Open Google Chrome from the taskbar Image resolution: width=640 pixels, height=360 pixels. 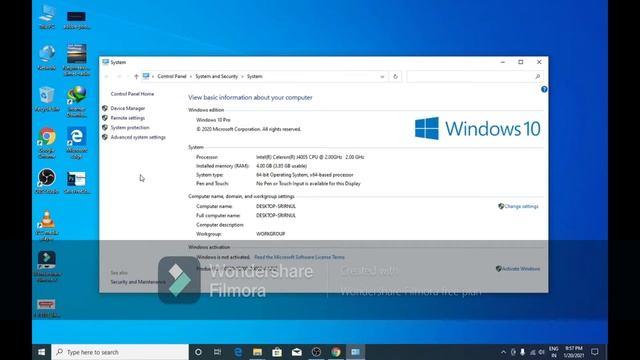point(336,352)
